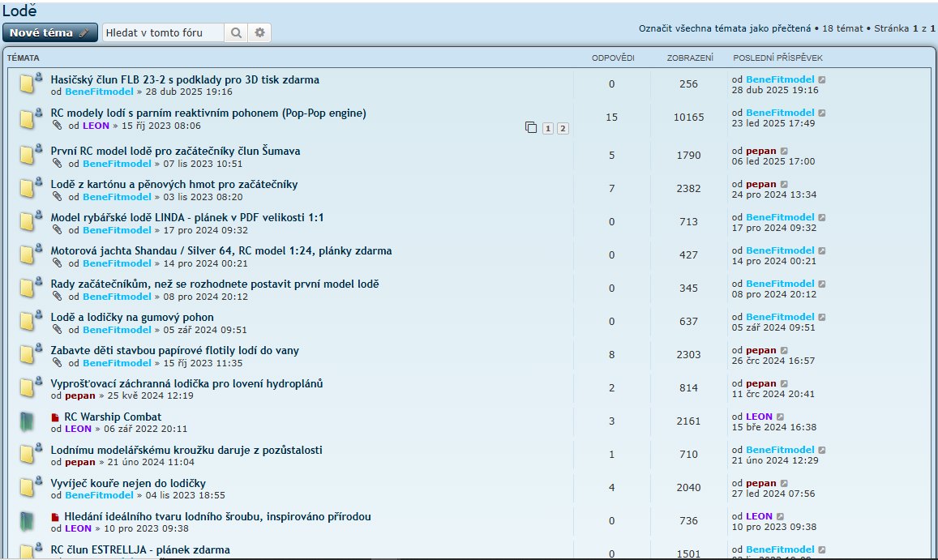Image resolution: width=938 pixels, height=560 pixels.
Task: Open page 2 of Pop-Pop engine topic
Action: [x=563, y=128]
